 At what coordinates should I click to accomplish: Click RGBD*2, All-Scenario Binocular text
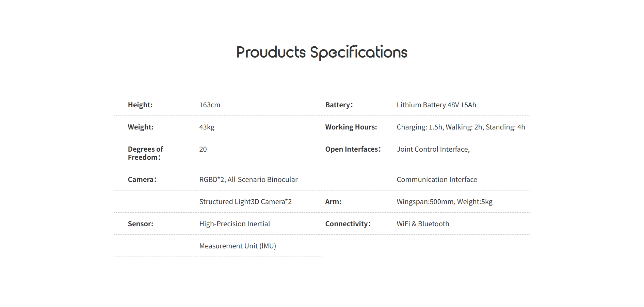coord(248,180)
